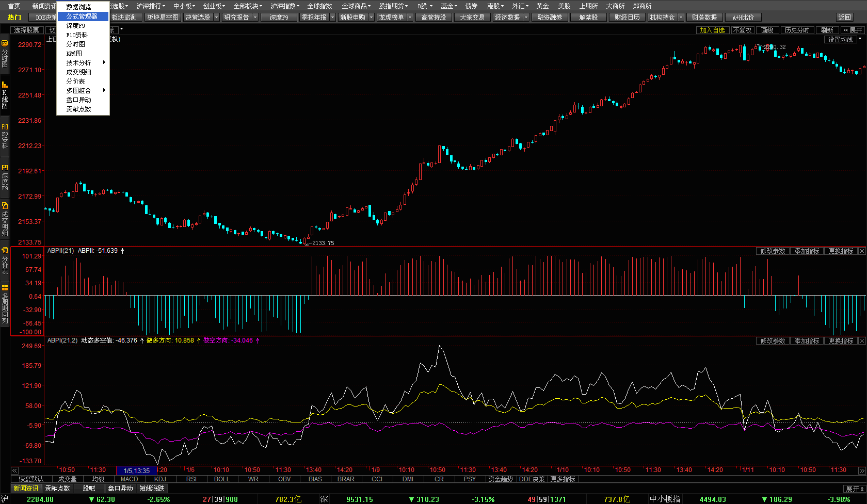Click 返回 button in toolbar
The height and width of the screenshot is (504, 867).
845,18
